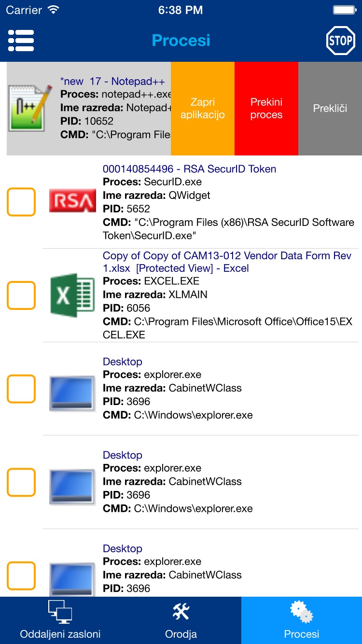Tap the RSA SecurID icon
The height and width of the screenshot is (644, 362).
(x=72, y=202)
